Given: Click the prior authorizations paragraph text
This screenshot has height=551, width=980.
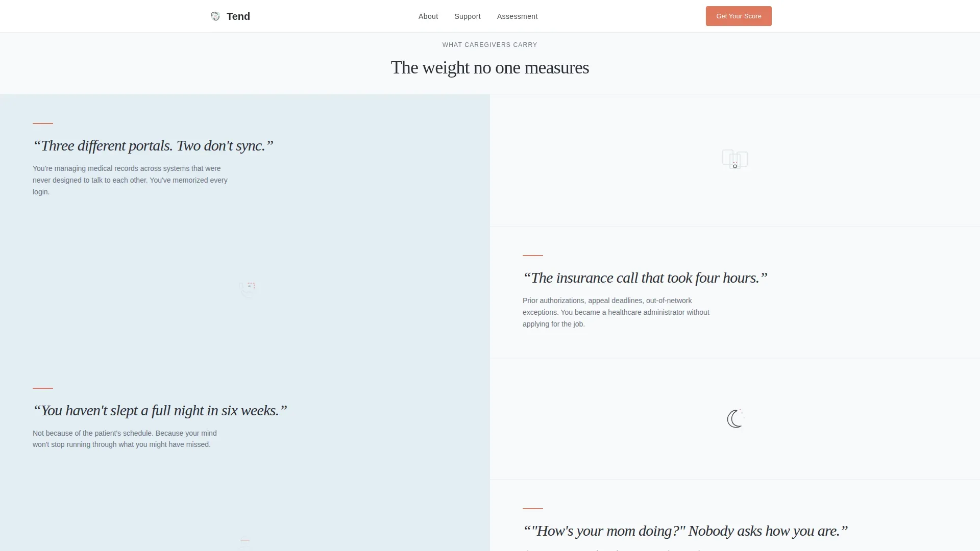Looking at the screenshot, I should [x=616, y=312].
